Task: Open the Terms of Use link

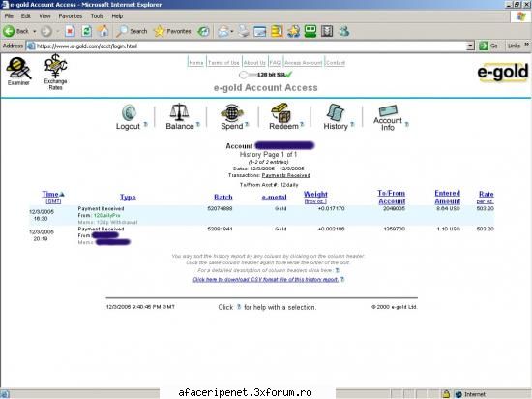Action: tap(223, 63)
